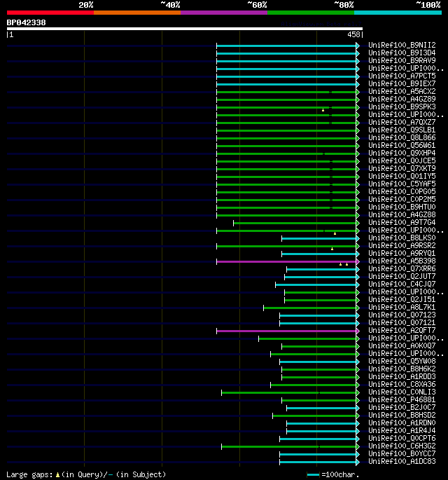This screenshot has height=480, width=448.
Task: Select the UniRef100_C5YAF5 label
Action: point(402,184)
